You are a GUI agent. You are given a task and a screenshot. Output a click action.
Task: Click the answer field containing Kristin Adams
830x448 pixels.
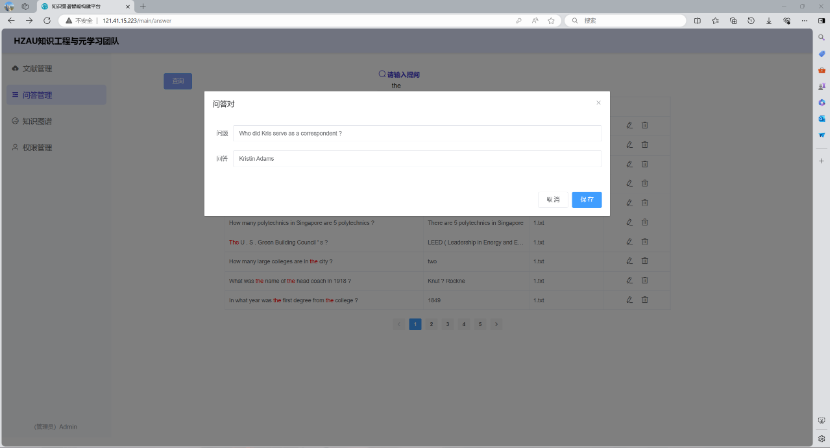coord(417,158)
